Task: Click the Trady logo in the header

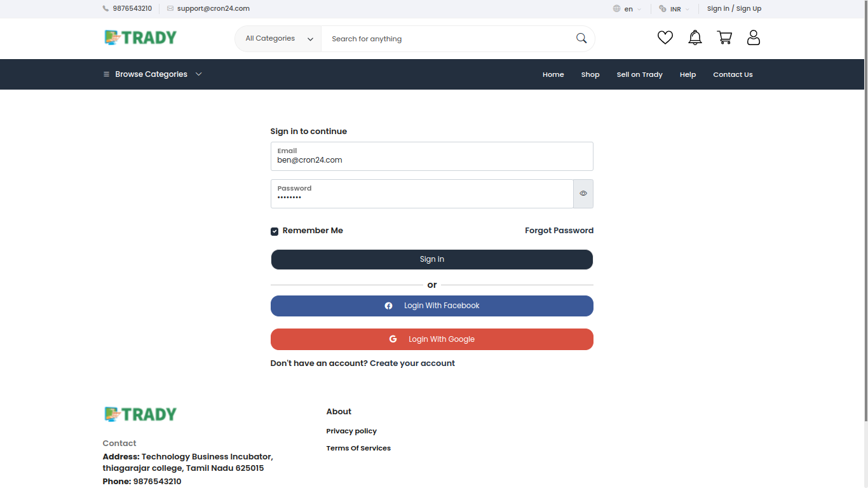Action: point(140,37)
